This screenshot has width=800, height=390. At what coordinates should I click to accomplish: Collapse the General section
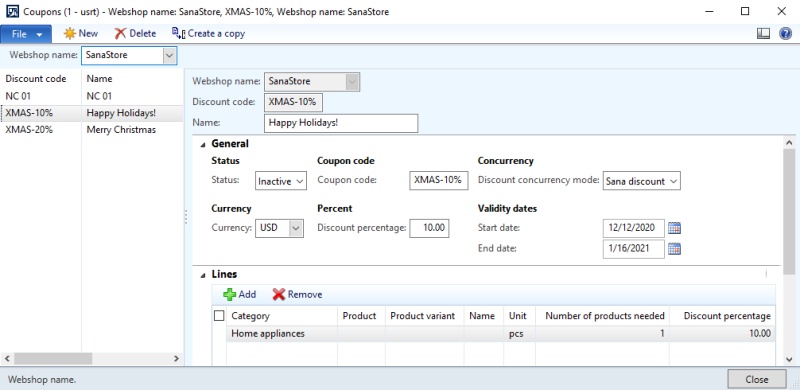[203, 144]
